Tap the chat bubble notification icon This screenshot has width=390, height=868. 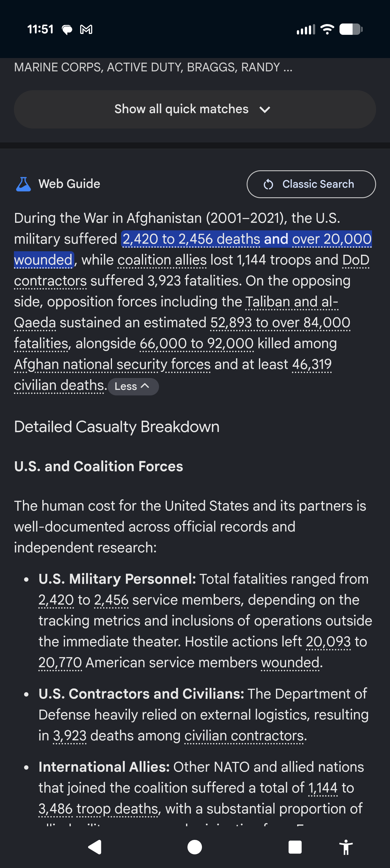pos(67,30)
